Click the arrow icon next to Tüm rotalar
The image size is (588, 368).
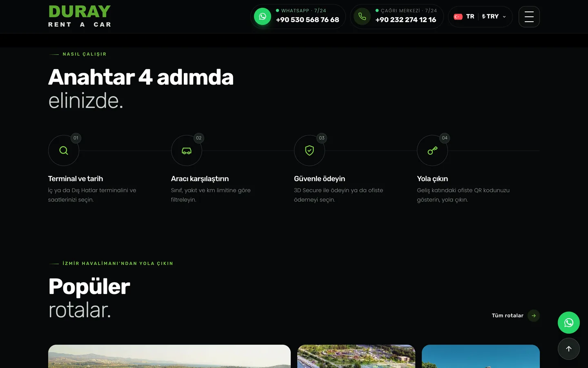pyautogui.click(x=534, y=316)
